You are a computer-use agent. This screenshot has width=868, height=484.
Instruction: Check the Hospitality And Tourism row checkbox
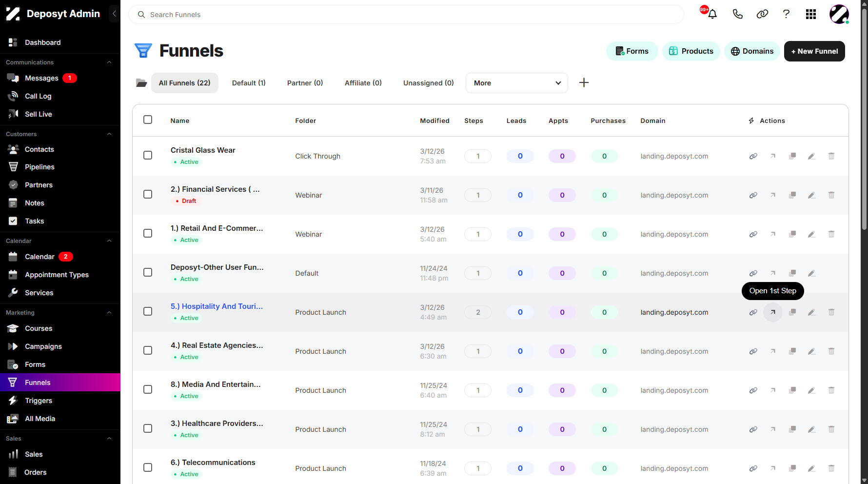pos(148,311)
